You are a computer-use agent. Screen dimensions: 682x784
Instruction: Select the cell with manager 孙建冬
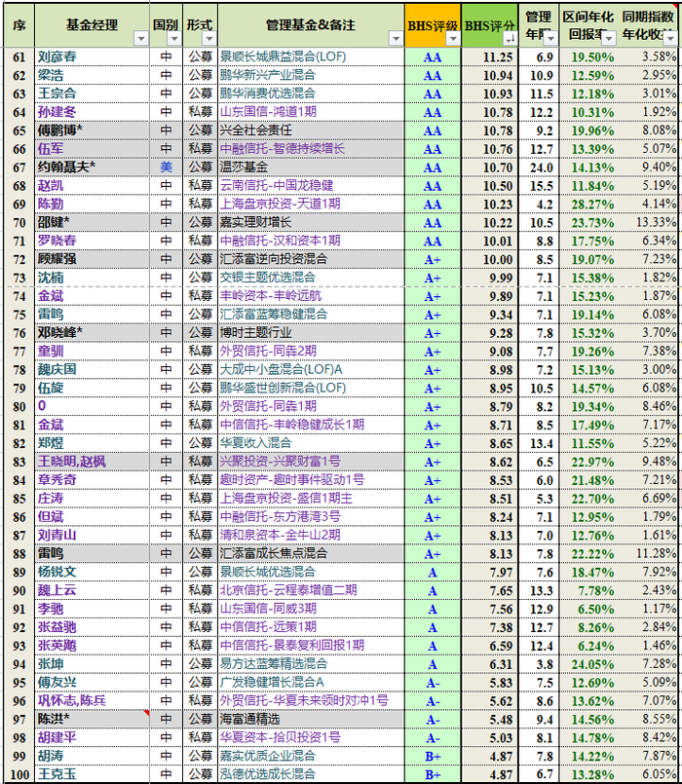point(92,112)
